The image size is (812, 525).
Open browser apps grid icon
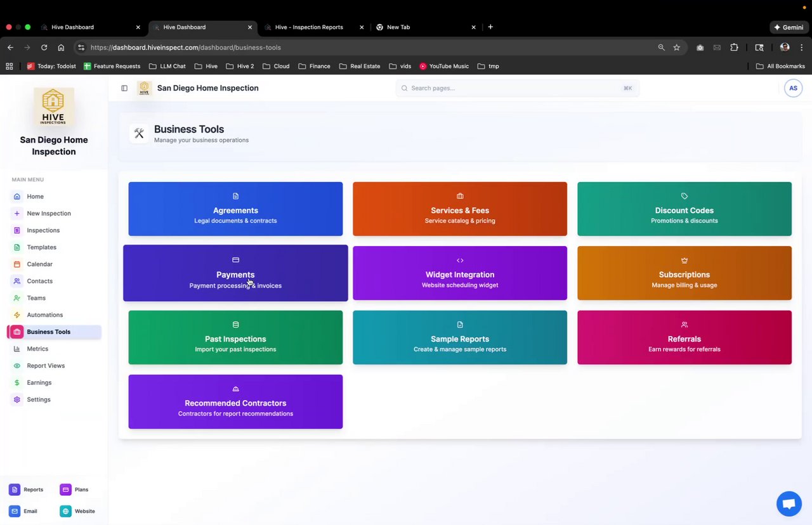(10, 66)
